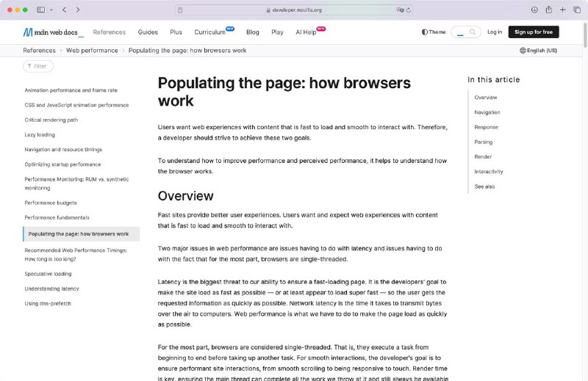
Task: Open the Guides menu
Action: (x=148, y=32)
